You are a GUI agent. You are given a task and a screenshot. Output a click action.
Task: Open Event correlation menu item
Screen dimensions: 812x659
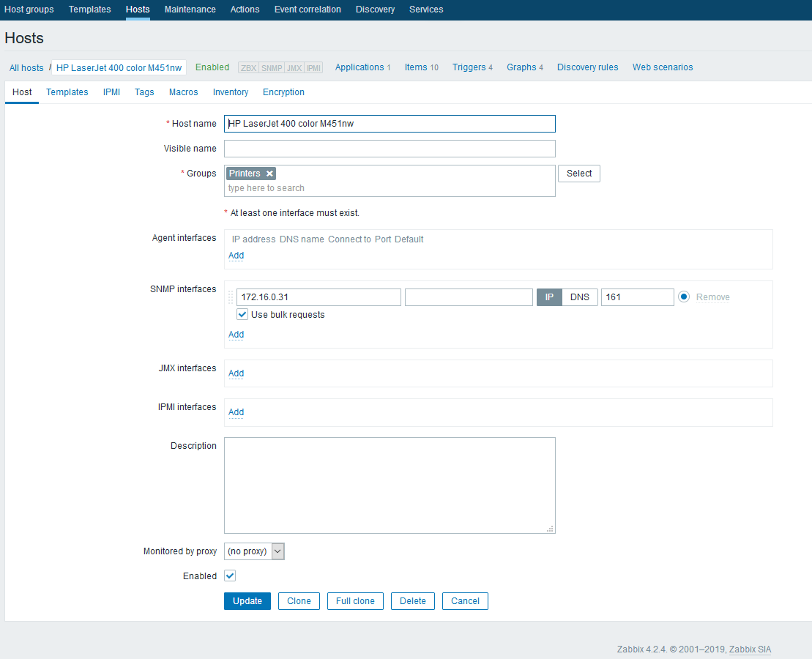click(308, 10)
